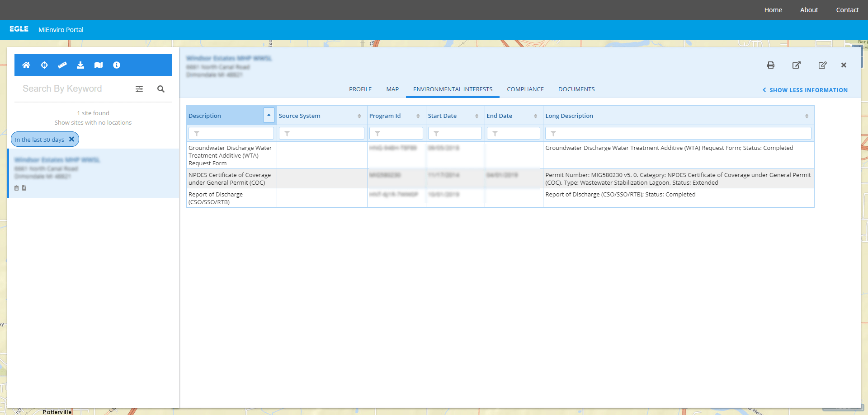Open the info icon in the toolbar
Screen dimensions: 868x415
117,65
